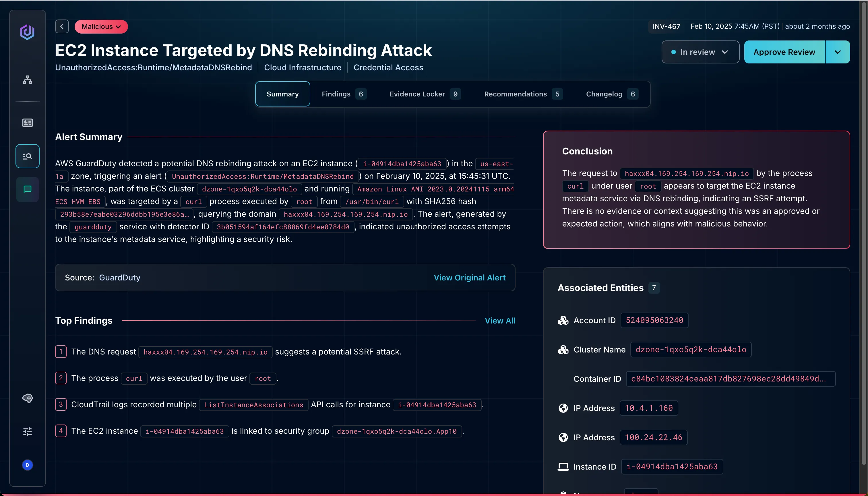The height and width of the screenshot is (496, 868).
Task: Expand the In review status dropdown
Action: (700, 52)
